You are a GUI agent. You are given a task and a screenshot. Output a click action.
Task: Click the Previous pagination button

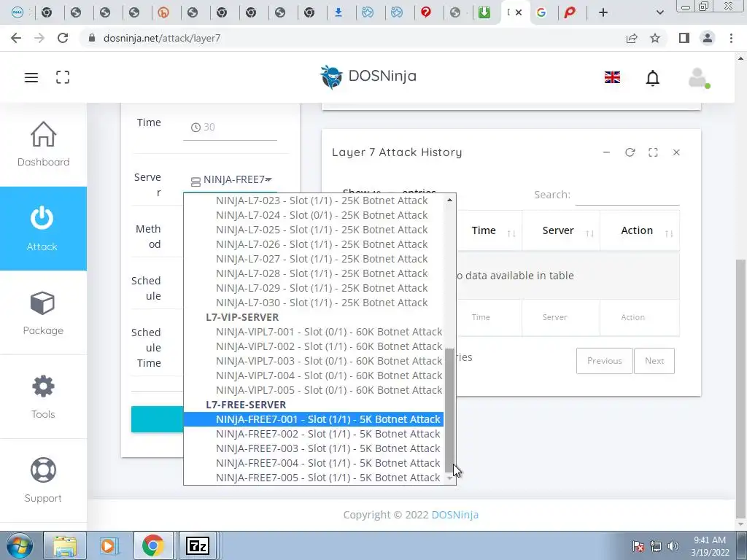coord(605,361)
